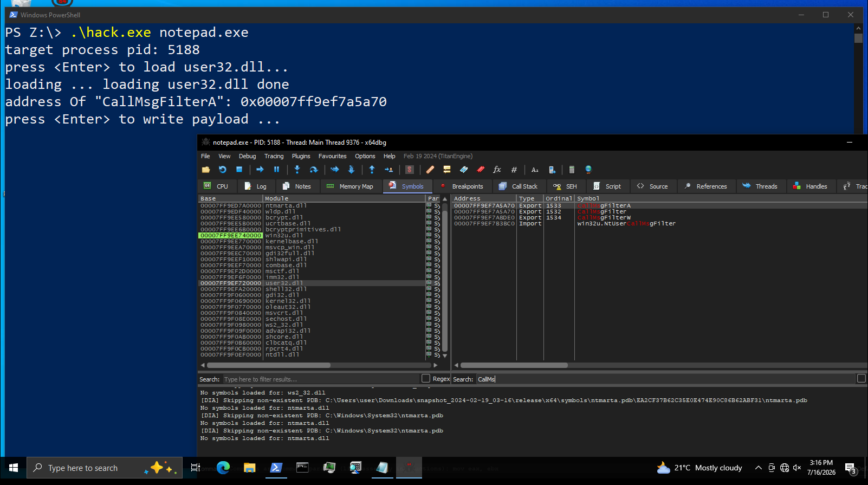Viewport: 868px width, 485px height.
Task: Enable the Regex checkbox for module search
Action: [x=426, y=379]
